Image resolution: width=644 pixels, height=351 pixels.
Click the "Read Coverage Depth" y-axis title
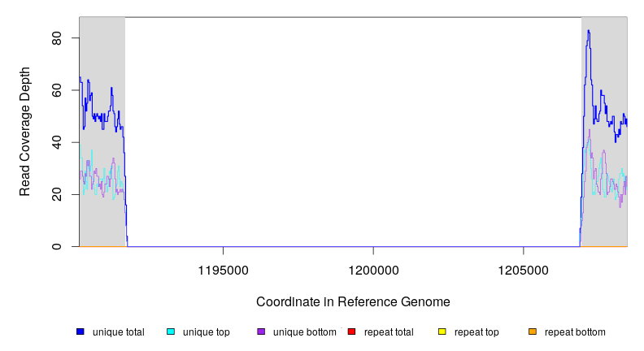(x=25, y=132)
